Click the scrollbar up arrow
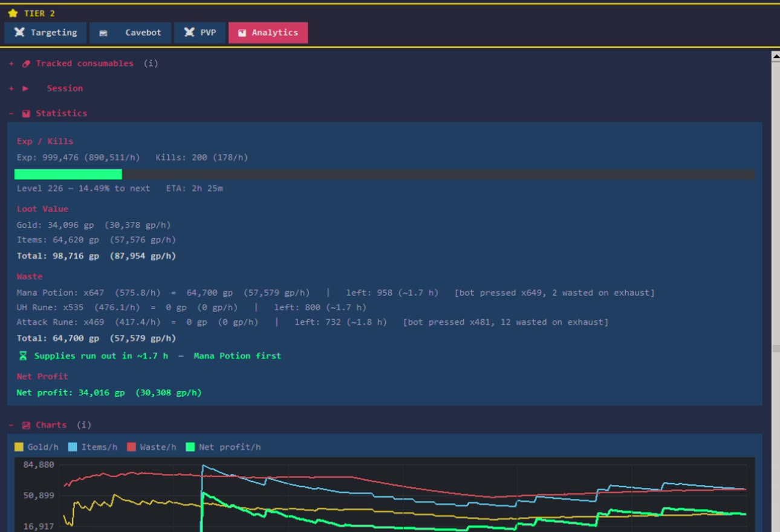 click(x=776, y=56)
